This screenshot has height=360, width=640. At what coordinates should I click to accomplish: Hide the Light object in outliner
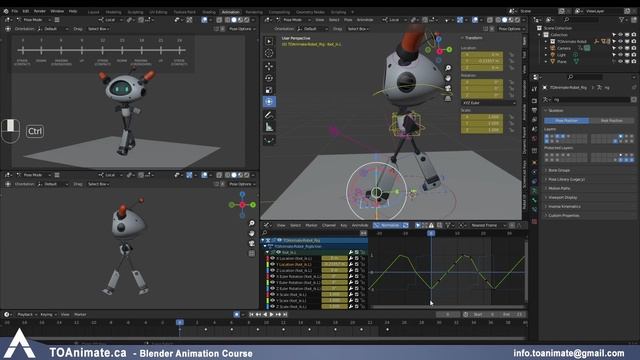(620, 55)
